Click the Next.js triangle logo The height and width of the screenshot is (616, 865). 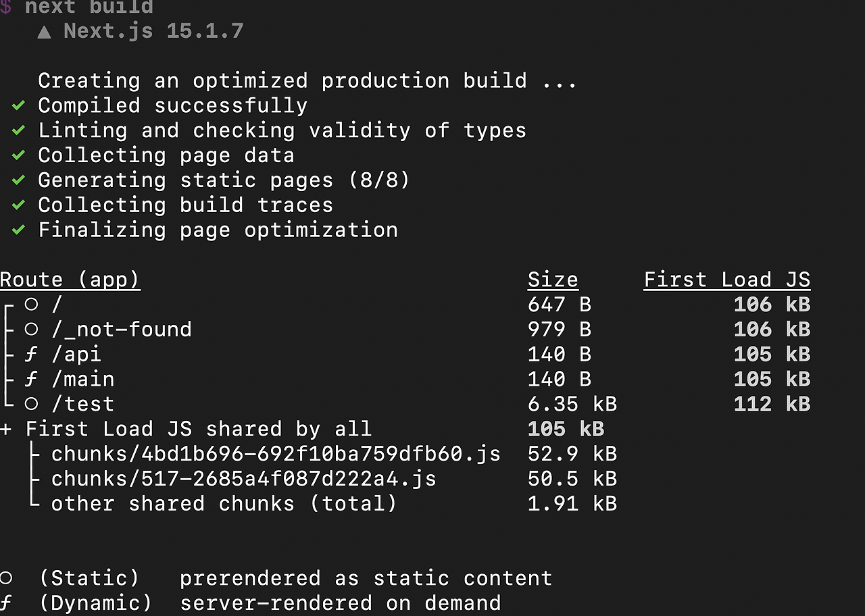(x=45, y=32)
